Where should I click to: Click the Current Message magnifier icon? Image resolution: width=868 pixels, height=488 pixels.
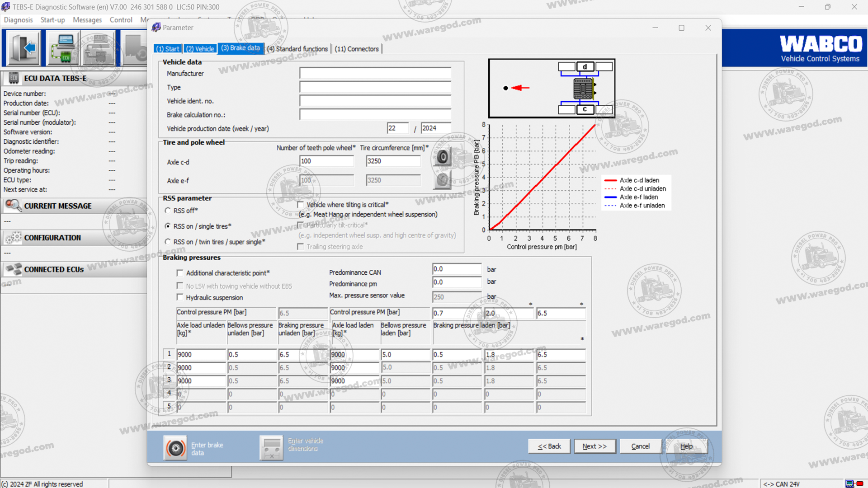[13, 206]
